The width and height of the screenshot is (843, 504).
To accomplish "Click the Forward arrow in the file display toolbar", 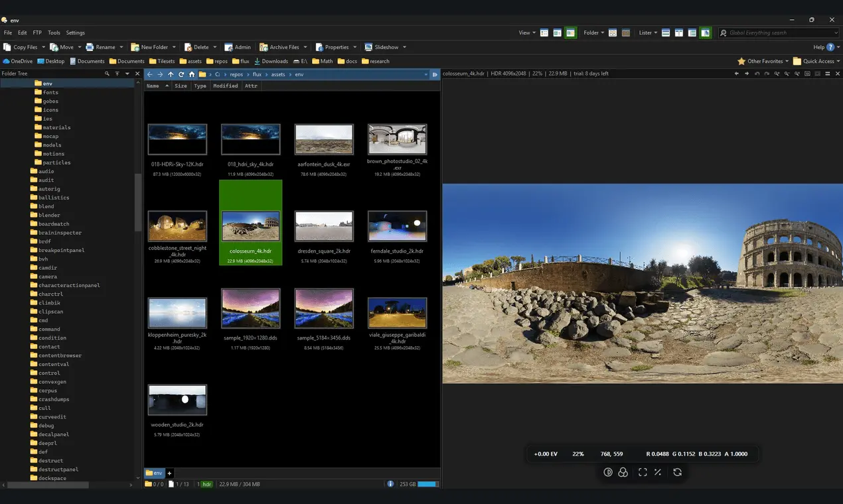I will (x=160, y=74).
